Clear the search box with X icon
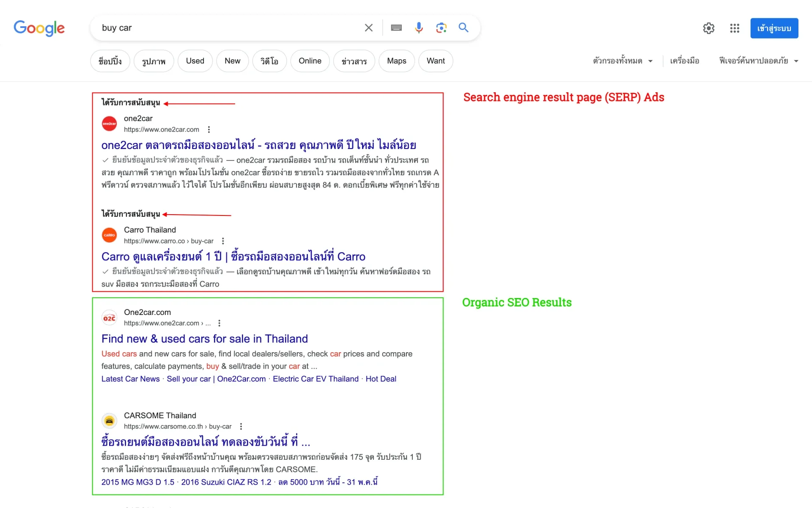The image size is (812, 508). (369, 28)
